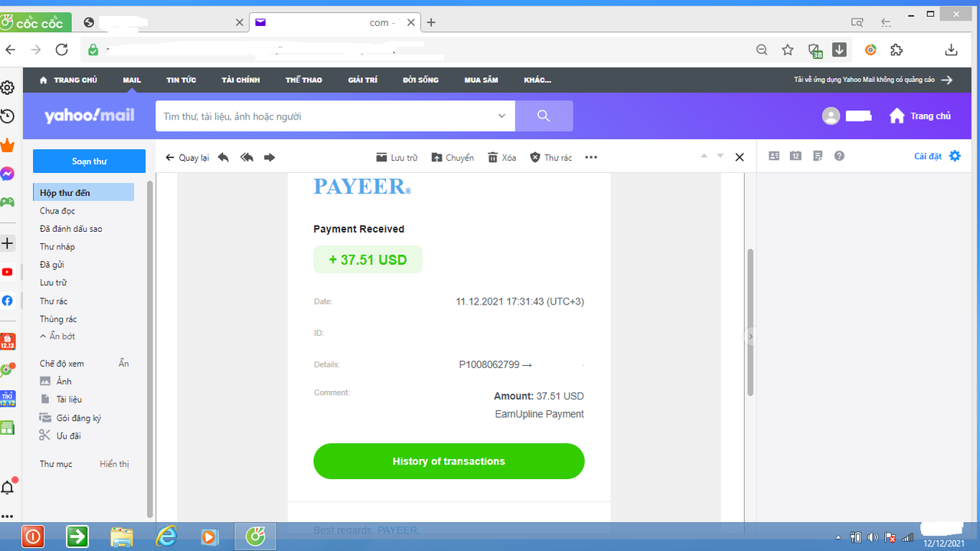Reload the current page
980x551 pixels.
pos(62,50)
